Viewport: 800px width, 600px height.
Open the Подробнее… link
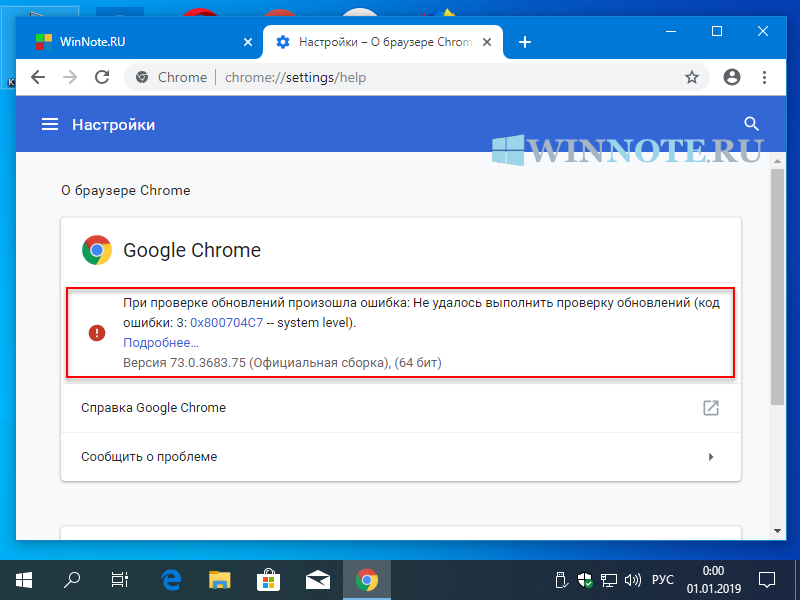161,343
